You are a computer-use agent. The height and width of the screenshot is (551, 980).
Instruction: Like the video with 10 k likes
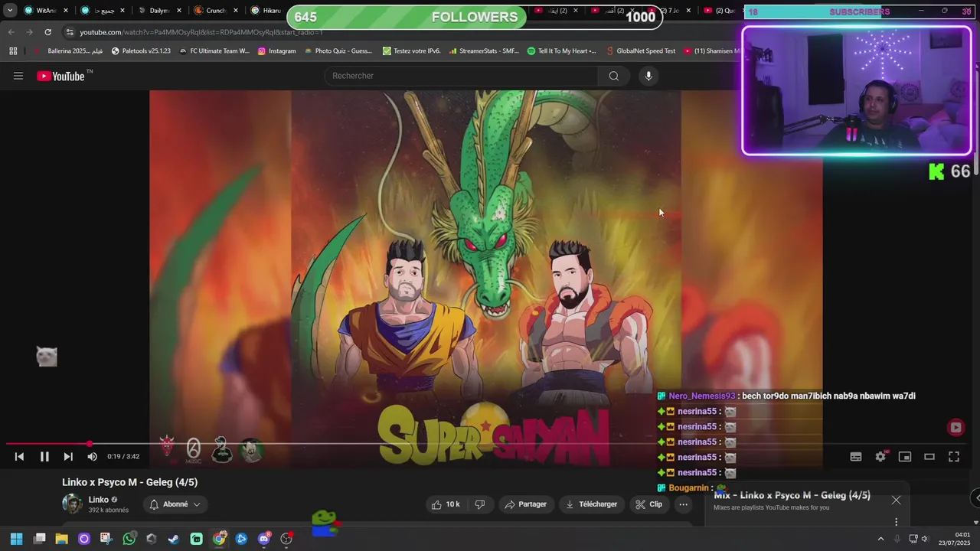[445, 504]
